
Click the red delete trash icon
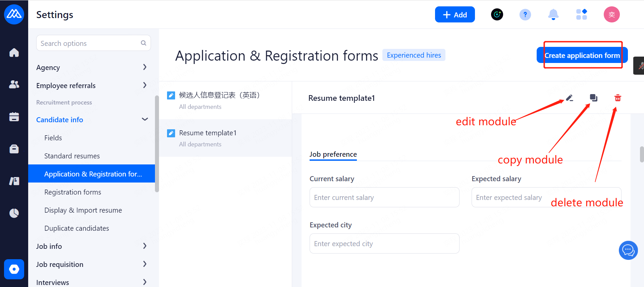click(618, 98)
